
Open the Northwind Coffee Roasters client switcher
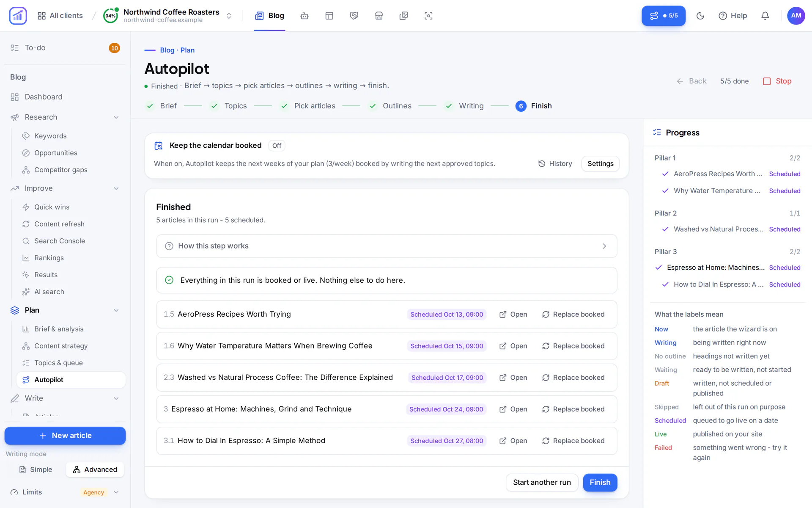[168, 16]
